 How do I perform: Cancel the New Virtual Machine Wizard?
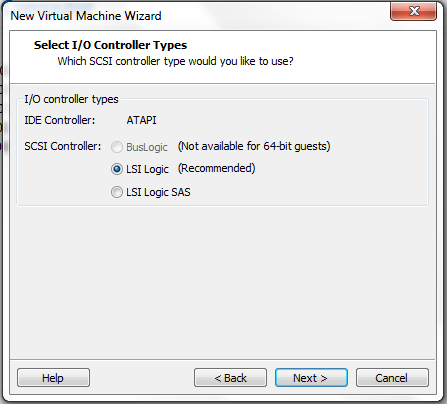[392, 378]
